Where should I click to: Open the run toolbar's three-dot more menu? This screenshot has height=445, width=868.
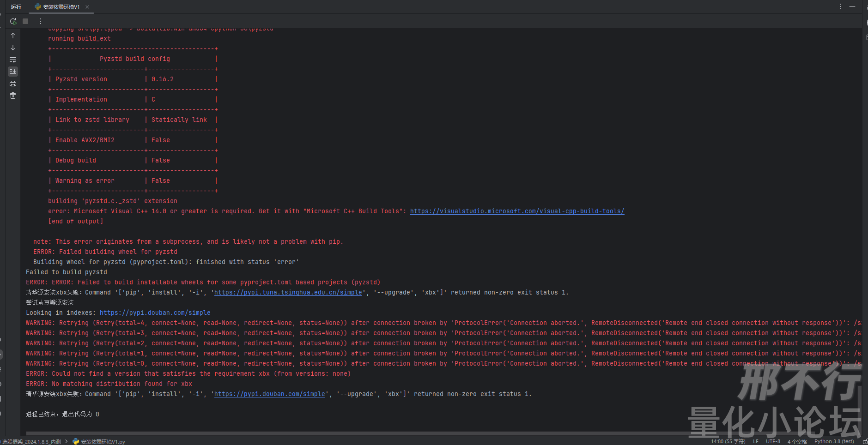[41, 21]
